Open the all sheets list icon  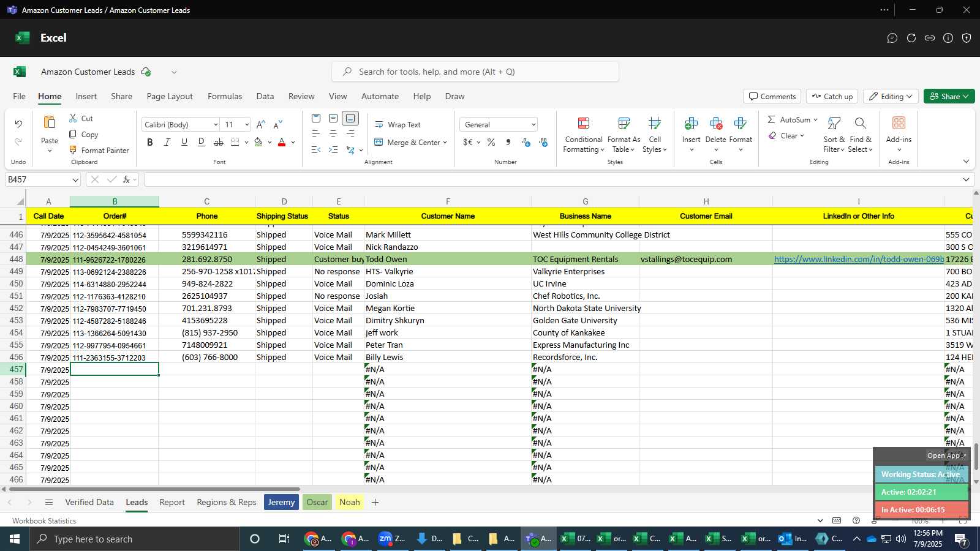tap(49, 502)
